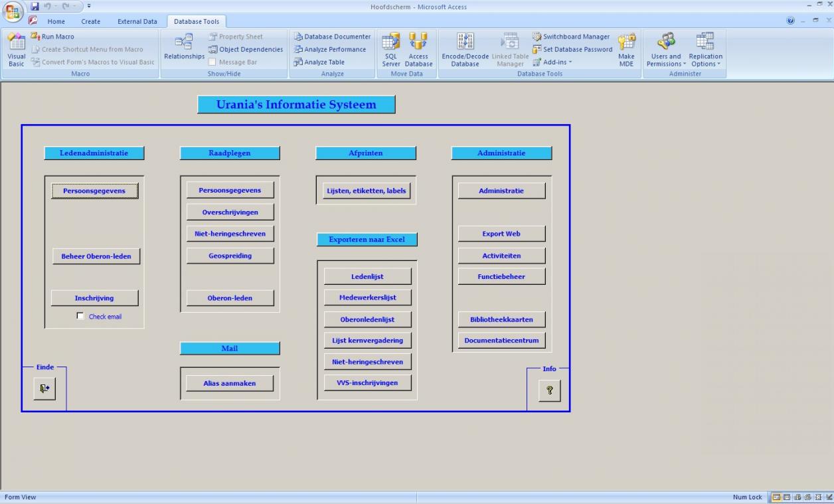
Task: Expand the Add-ins dropdown
Action: tap(552, 62)
